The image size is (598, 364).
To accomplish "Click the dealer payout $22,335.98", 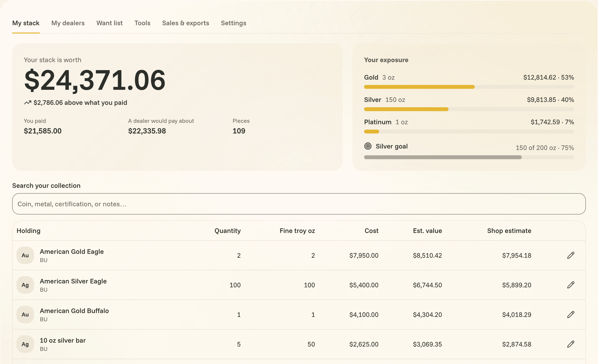I will coord(147,131).
